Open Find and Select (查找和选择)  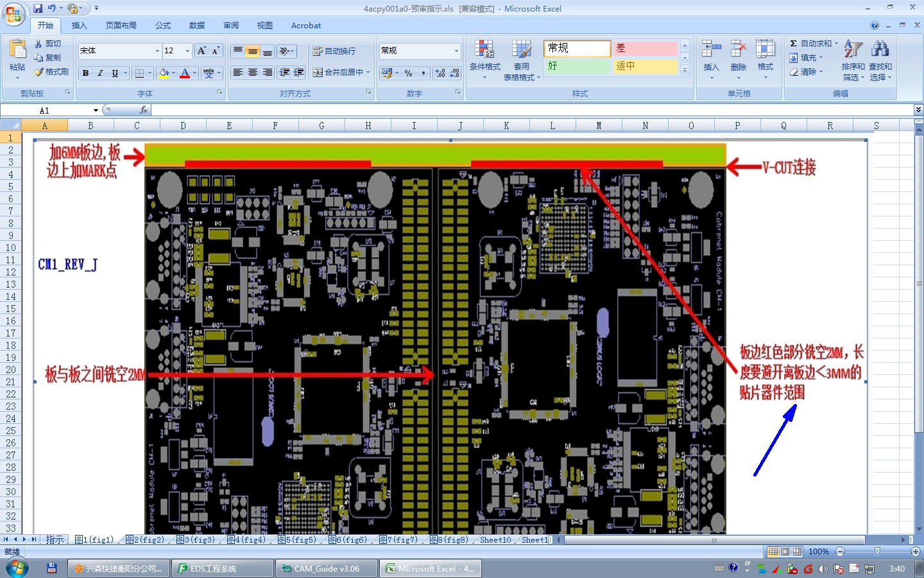pos(880,60)
